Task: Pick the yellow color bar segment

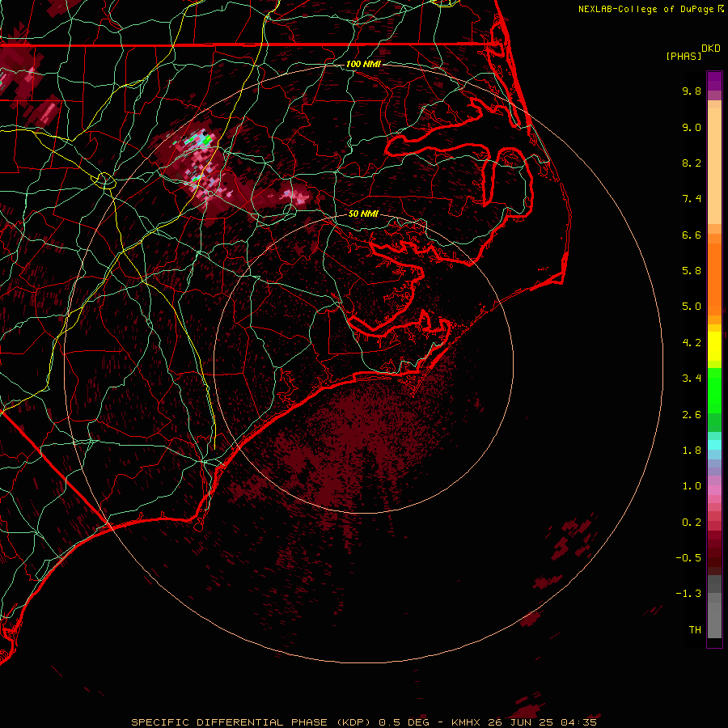Action: pos(714,346)
